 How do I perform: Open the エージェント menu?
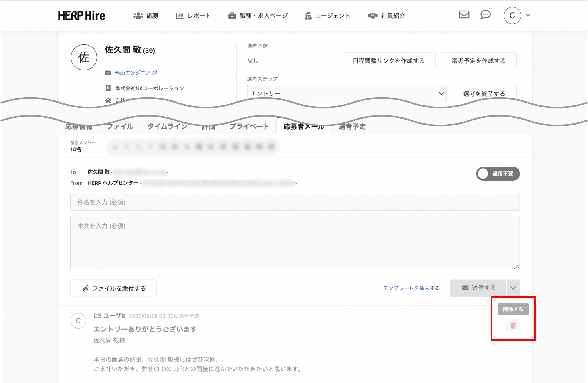[328, 16]
